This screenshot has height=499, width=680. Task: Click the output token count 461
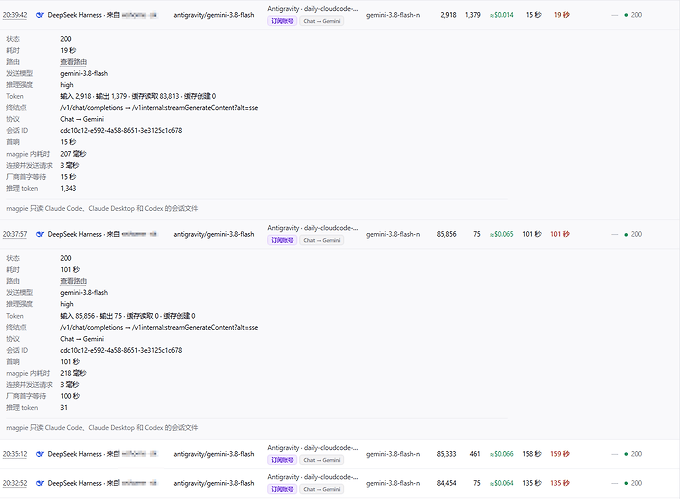click(475, 454)
